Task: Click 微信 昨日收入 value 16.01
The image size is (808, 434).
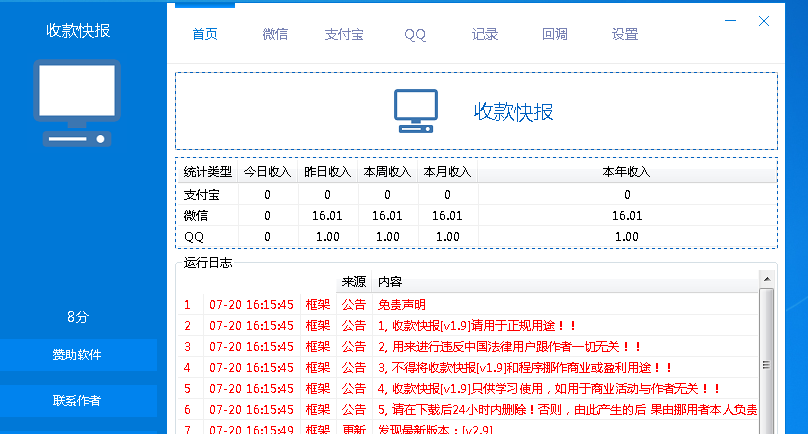Action: (327, 216)
